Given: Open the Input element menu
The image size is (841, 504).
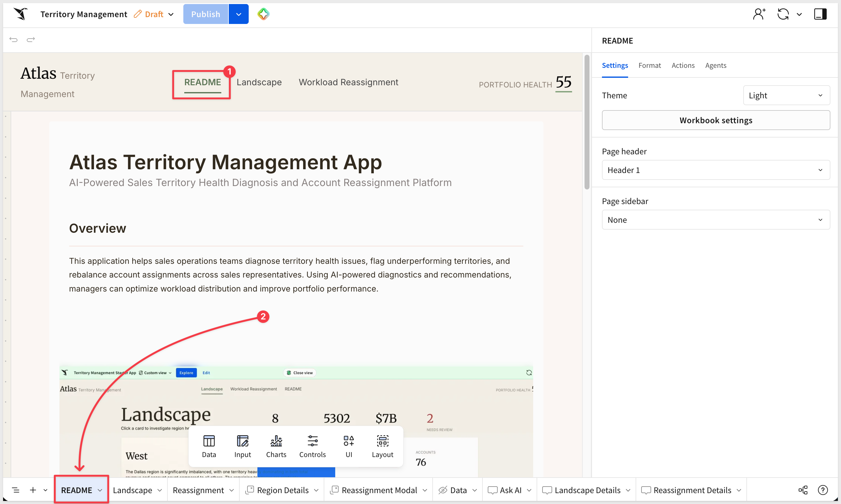Looking at the screenshot, I should [x=242, y=446].
